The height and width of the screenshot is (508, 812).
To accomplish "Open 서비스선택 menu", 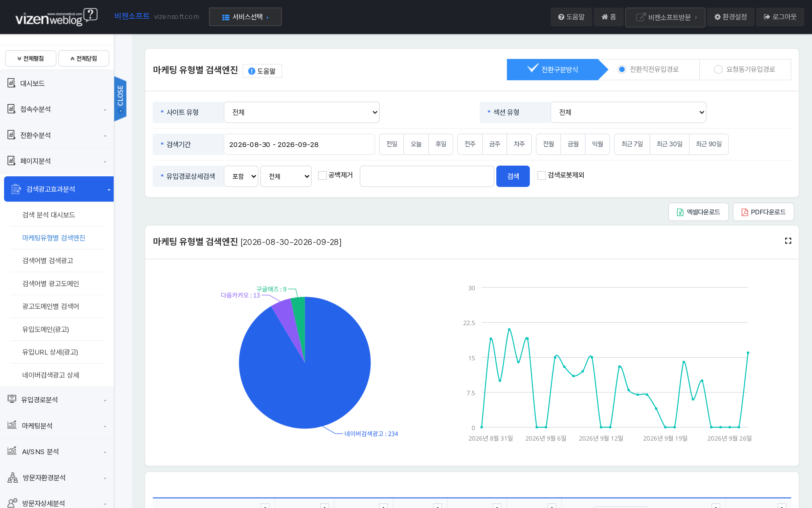I will click(x=245, y=17).
